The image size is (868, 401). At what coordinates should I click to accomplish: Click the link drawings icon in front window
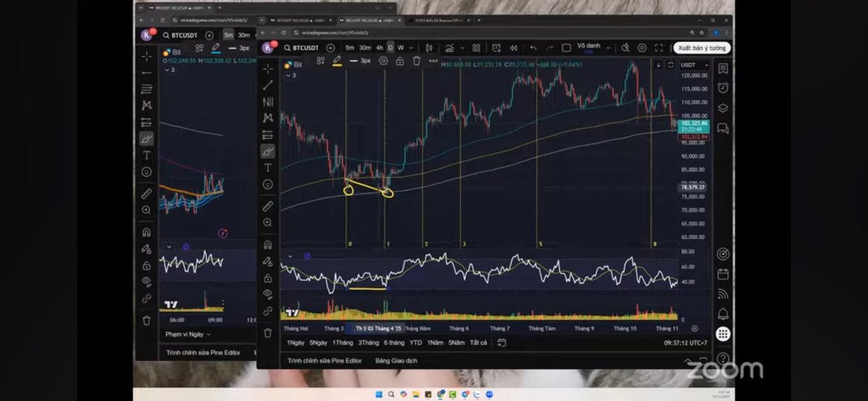coord(268,311)
